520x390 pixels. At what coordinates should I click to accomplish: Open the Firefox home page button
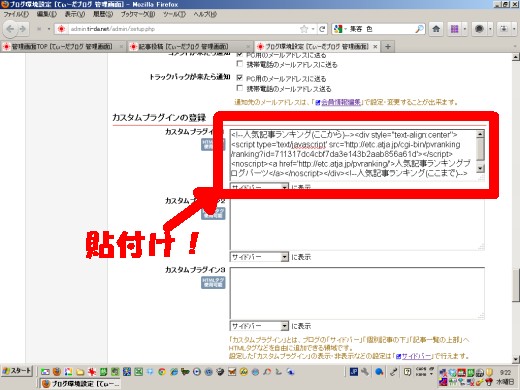(x=436, y=29)
